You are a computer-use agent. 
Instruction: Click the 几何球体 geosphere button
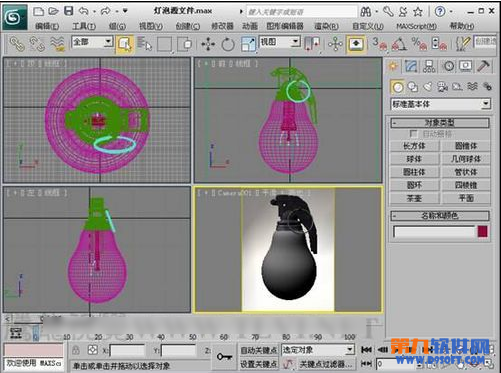click(x=466, y=159)
